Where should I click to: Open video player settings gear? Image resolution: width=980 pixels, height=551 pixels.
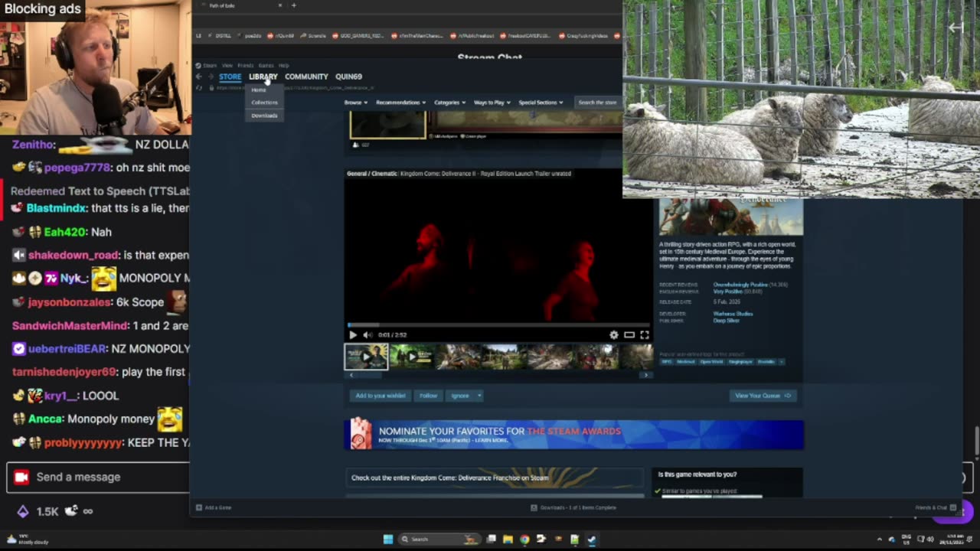point(613,334)
